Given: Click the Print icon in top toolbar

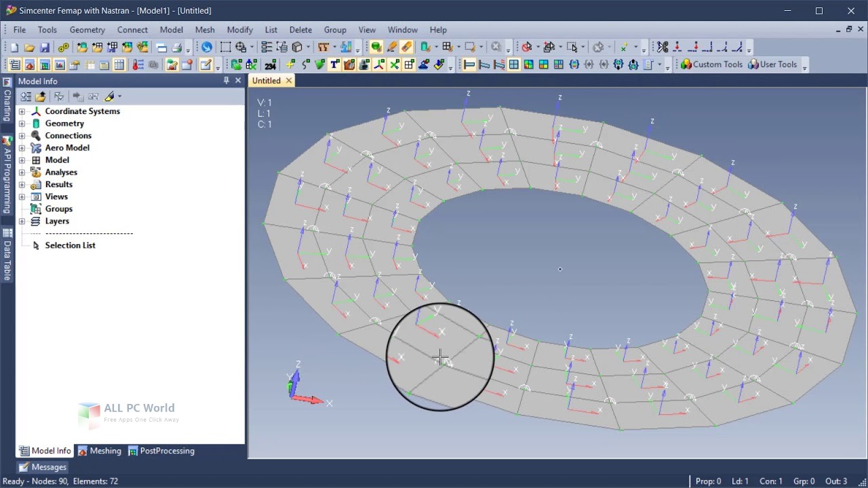Looking at the screenshot, I should pyautogui.click(x=177, y=47).
